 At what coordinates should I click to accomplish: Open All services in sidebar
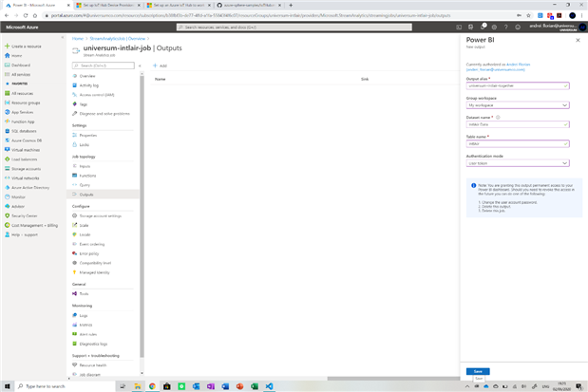(21, 75)
